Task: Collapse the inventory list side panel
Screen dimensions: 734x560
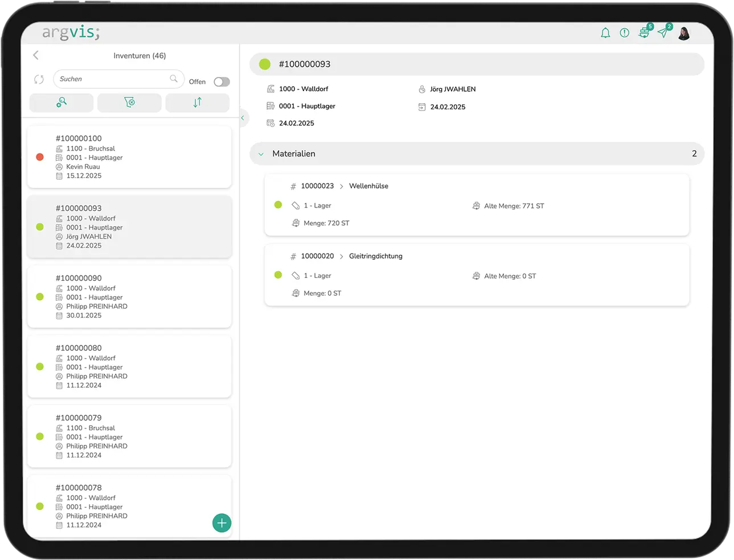Action: pyautogui.click(x=243, y=118)
